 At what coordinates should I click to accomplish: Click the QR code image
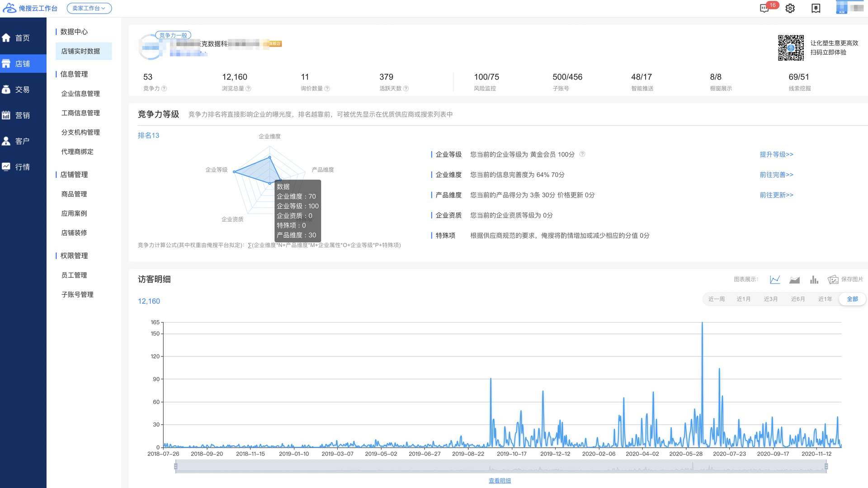point(791,47)
